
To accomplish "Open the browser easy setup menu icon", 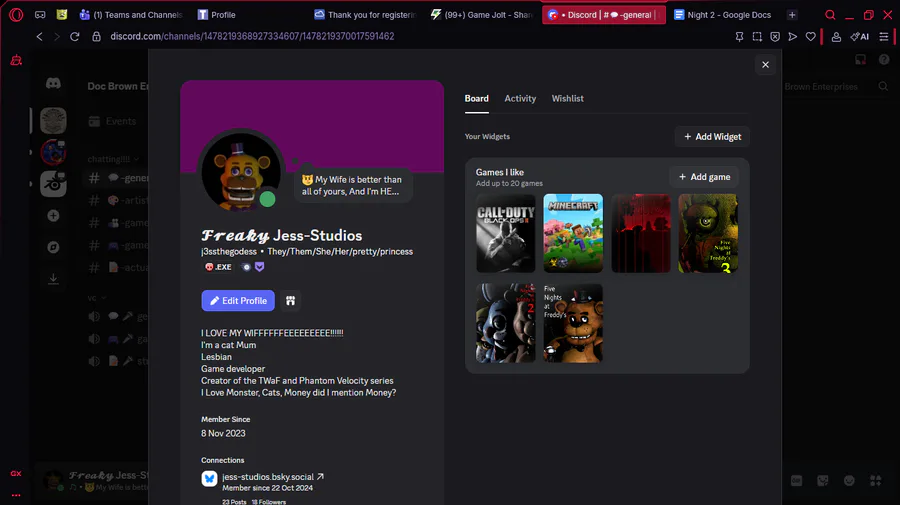I will tap(884, 37).
